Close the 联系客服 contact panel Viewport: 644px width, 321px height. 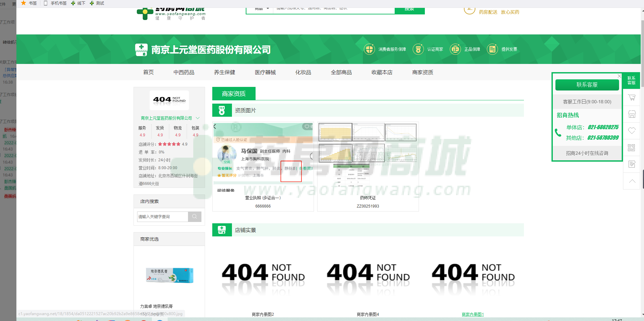click(x=619, y=76)
